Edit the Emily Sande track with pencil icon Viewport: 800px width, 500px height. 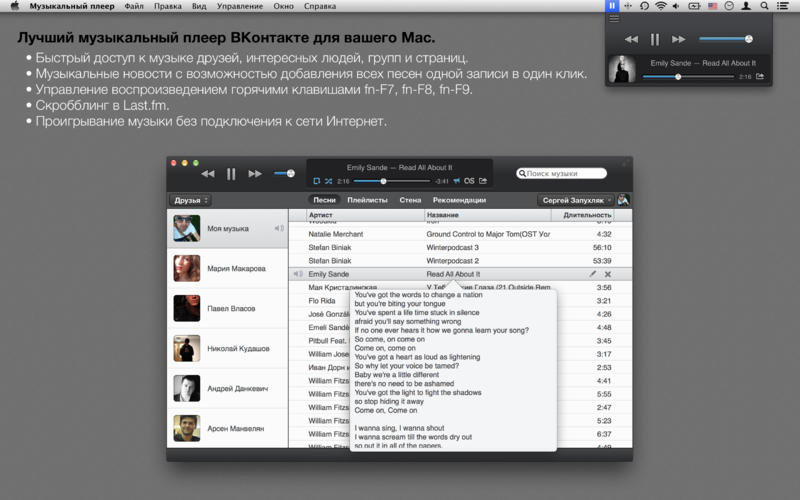tap(592, 274)
